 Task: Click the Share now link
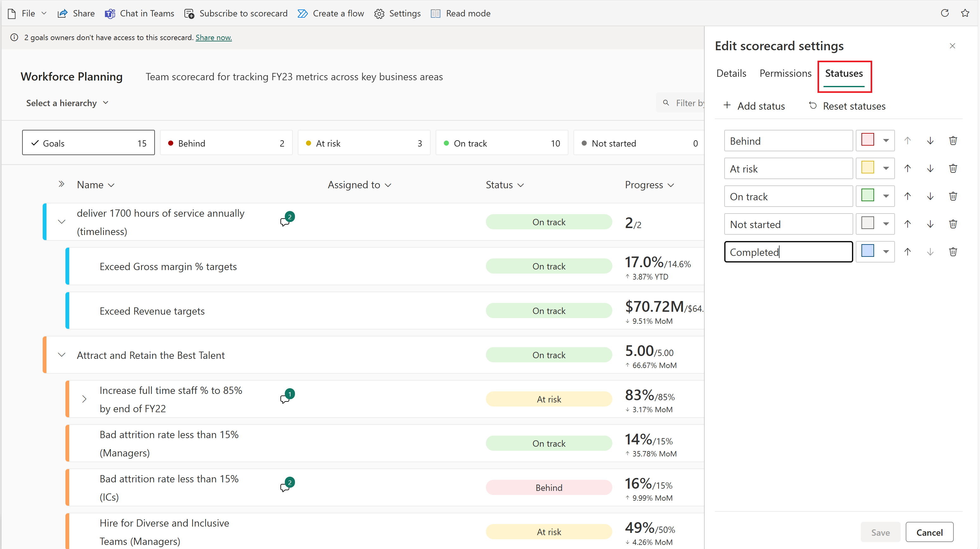coord(213,37)
